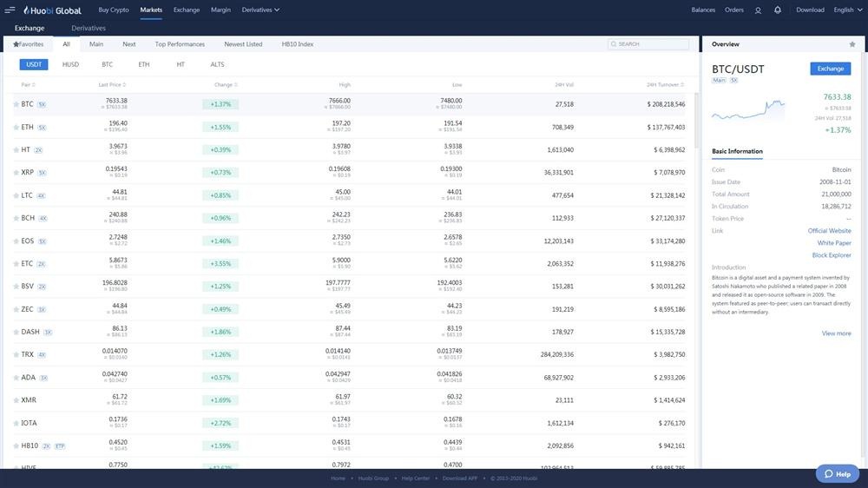The image size is (868, 488).
Task: Open the Basic Information tab
Action: (x=737, y=151)
